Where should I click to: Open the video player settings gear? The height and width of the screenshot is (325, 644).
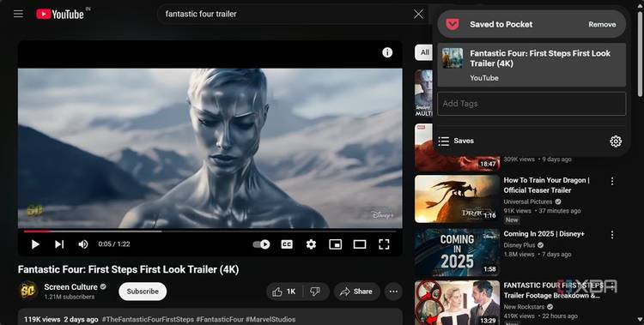[311, 244]
